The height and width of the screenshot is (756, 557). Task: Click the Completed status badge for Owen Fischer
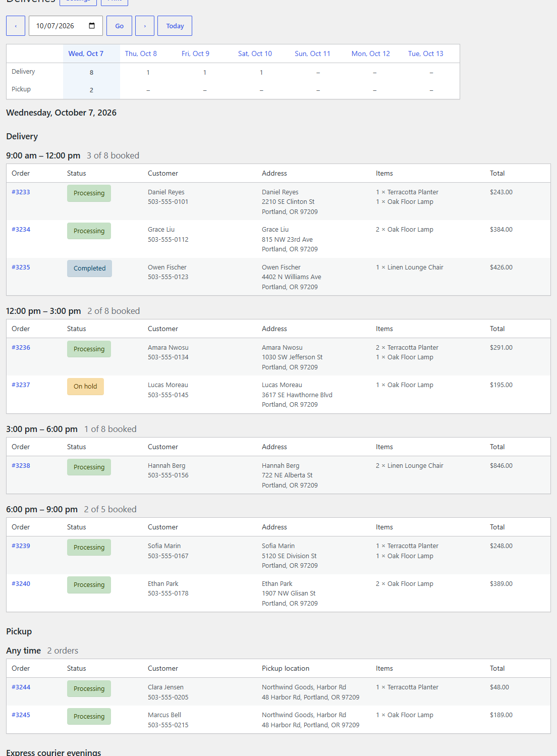[x=89, y=268]
